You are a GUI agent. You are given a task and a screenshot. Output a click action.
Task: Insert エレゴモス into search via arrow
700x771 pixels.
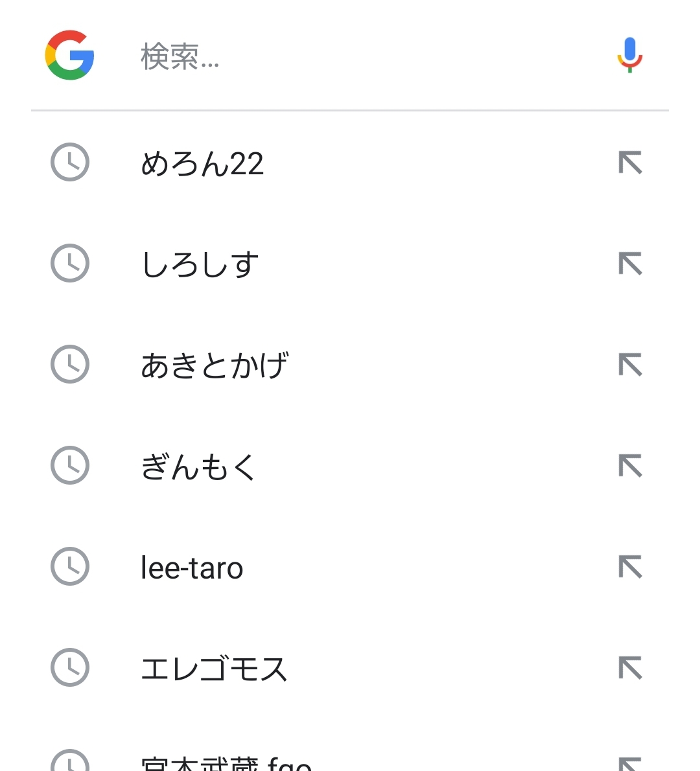[630, 668]
